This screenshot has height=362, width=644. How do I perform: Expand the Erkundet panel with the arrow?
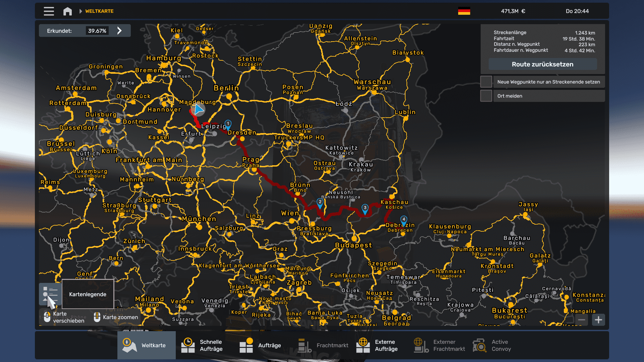click(x=119, y=31)
